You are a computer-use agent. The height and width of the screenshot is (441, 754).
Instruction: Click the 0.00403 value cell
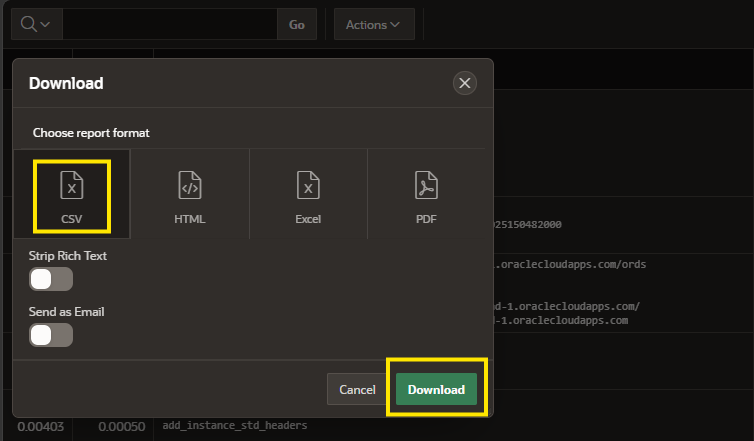[x=40, y=427]
